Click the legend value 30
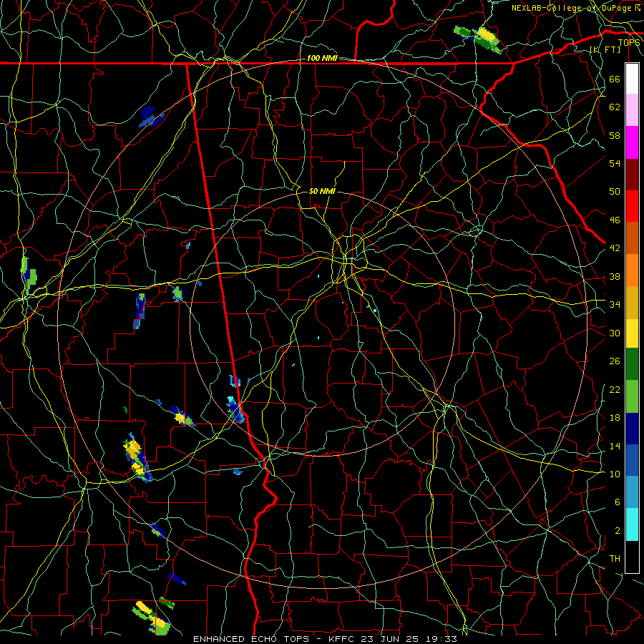Viewport: 644px width, 644px height. pos(615,333)
